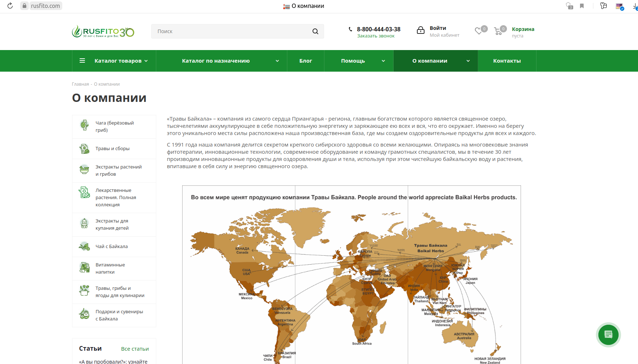The image size is (638, 364).
Task: Open Чага (берёзовый гриб) category
Action: pyautogui.click(x=114, y=127)
